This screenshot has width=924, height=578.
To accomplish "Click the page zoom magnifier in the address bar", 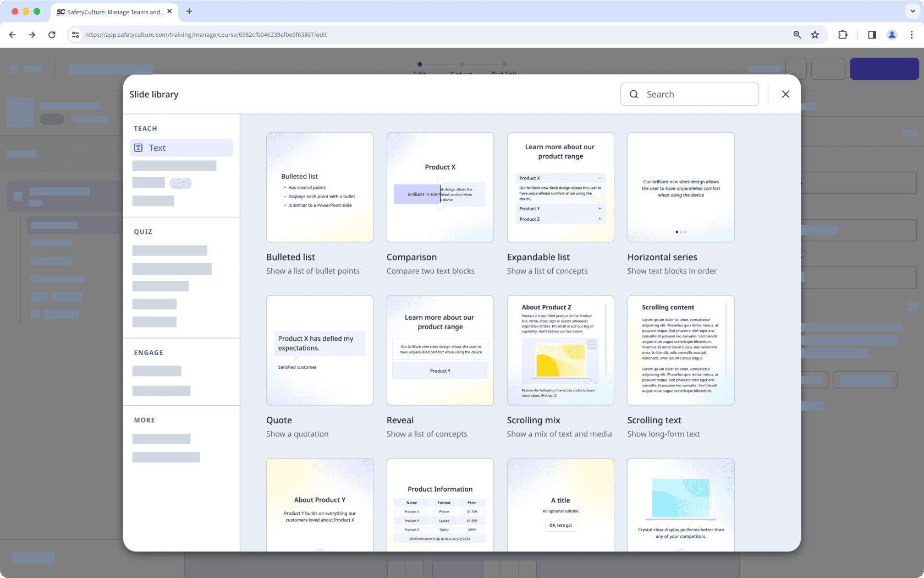I will pos(797,34).
